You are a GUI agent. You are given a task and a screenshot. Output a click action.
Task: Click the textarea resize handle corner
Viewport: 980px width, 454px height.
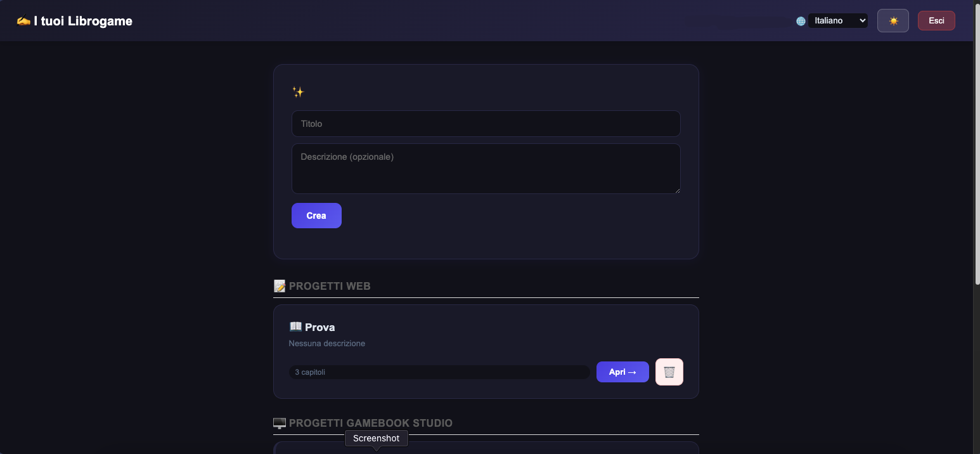click(x=677, y=190)
